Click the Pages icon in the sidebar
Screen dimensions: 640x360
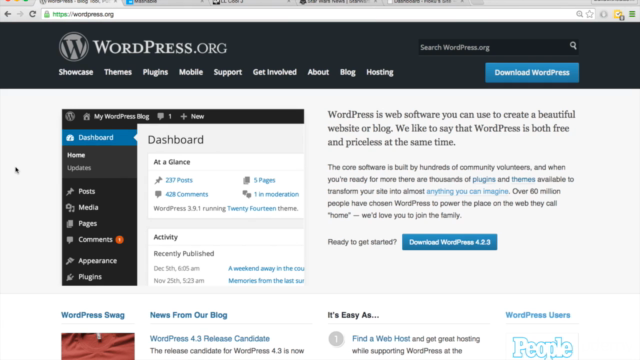(x=70, y=223)
